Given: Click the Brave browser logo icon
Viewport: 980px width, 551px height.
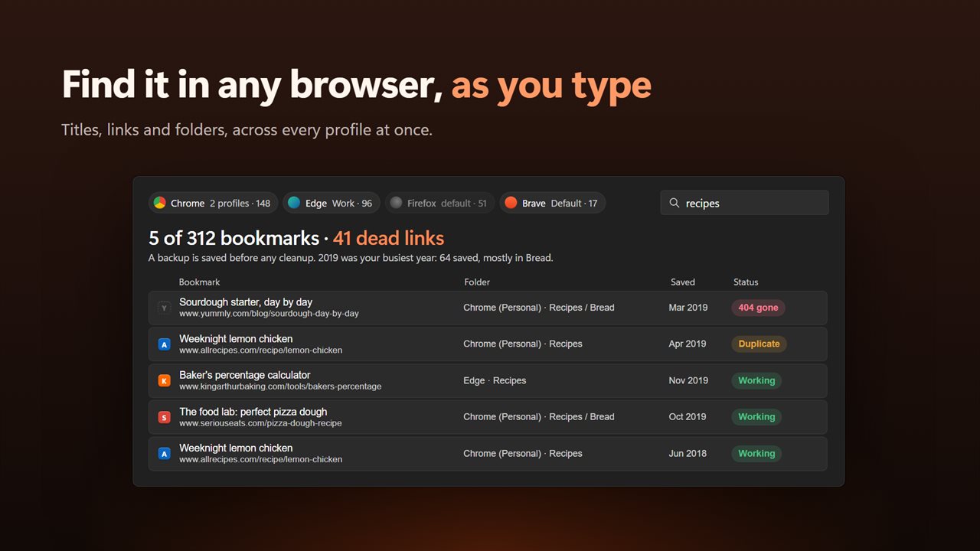Looking at the screenshot, I should pyautogui.click(x=511, y=203).
